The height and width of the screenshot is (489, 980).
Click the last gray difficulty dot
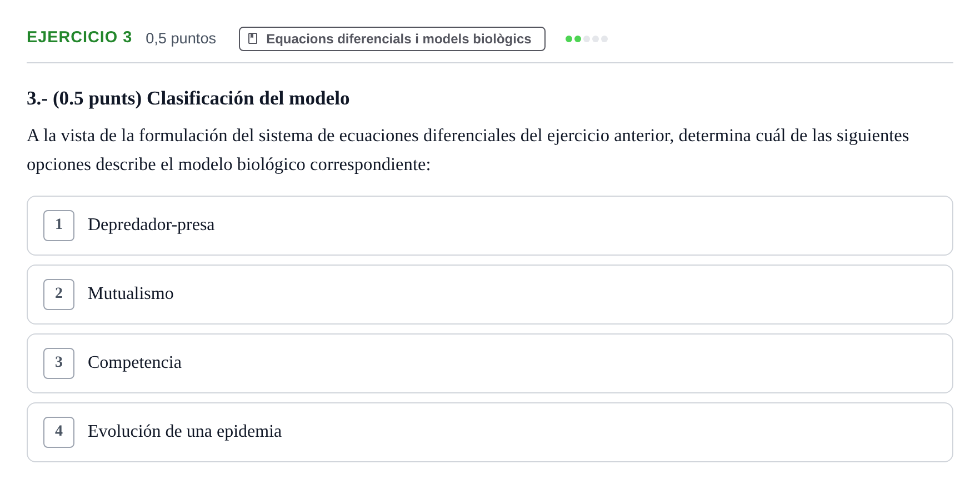coord(604,39)
